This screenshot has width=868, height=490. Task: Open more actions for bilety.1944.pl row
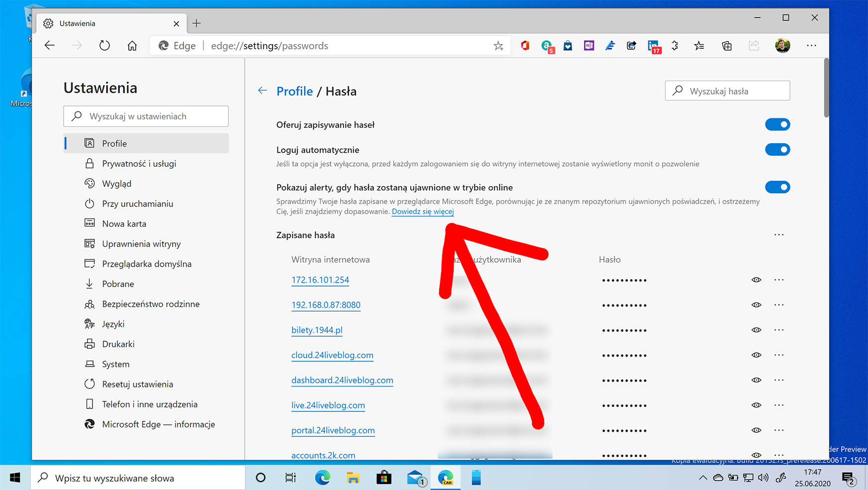click(x=779, y=330)
